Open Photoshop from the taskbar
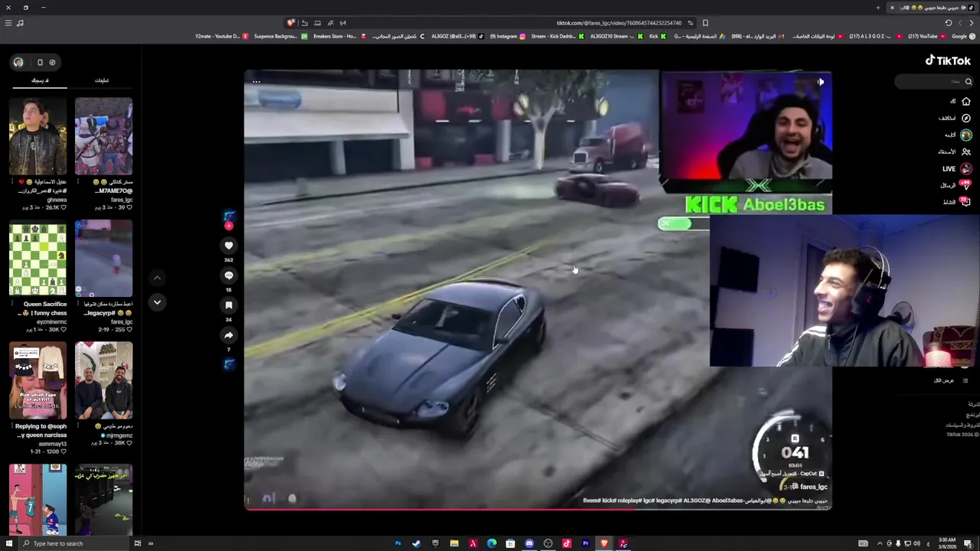This screenshot has height=551, width=980. 398,543
